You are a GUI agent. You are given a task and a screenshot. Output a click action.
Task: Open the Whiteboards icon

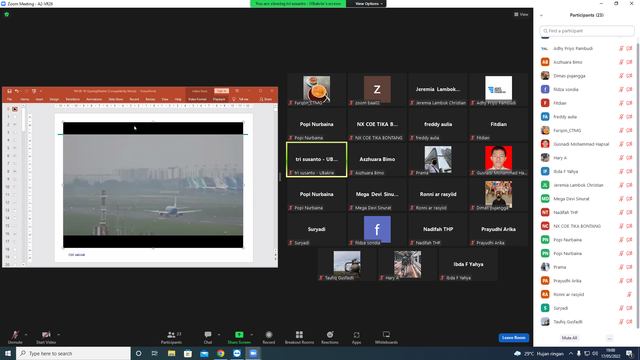tap(386, 335)
